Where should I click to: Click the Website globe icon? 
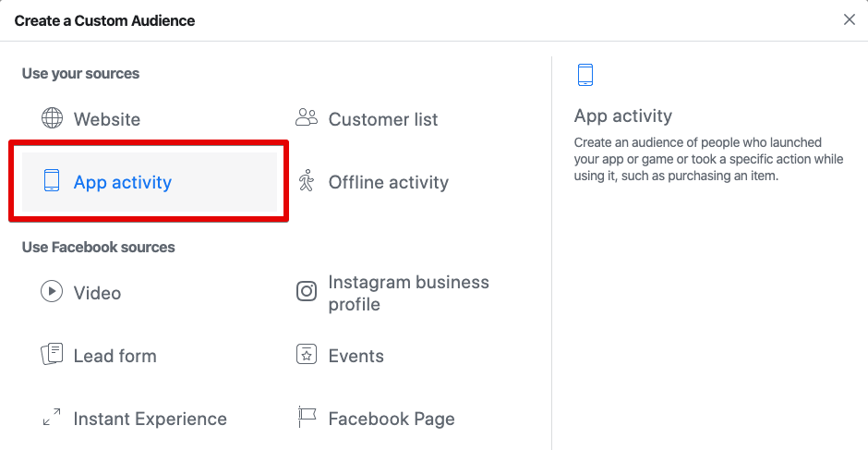coord(52,118)
